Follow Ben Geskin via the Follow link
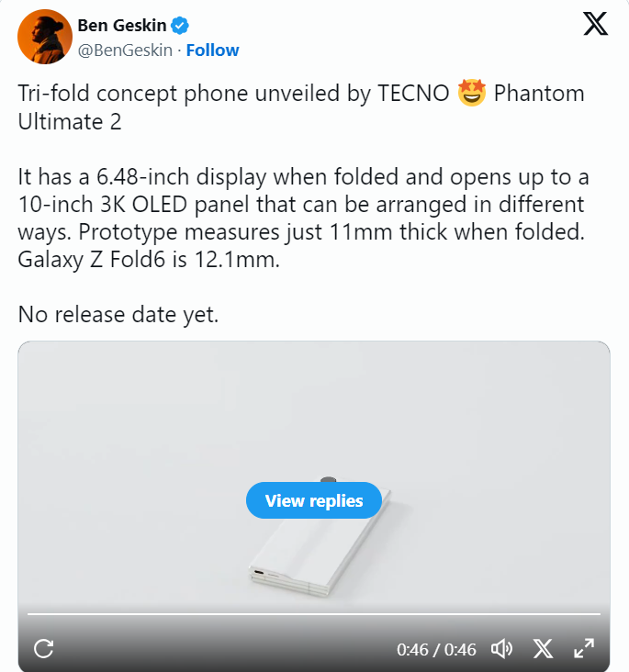 click(x=212, y=50)
